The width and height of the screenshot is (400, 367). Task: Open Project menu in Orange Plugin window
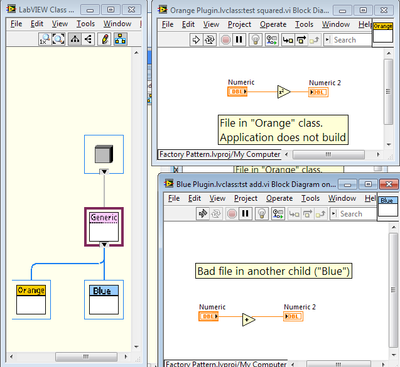pos(239,24)
